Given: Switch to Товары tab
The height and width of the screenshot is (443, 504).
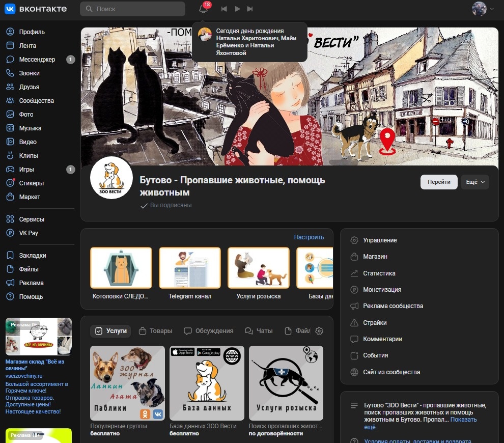Looking at the screenshot, I should pyautogui.click(x=156, y=331).
